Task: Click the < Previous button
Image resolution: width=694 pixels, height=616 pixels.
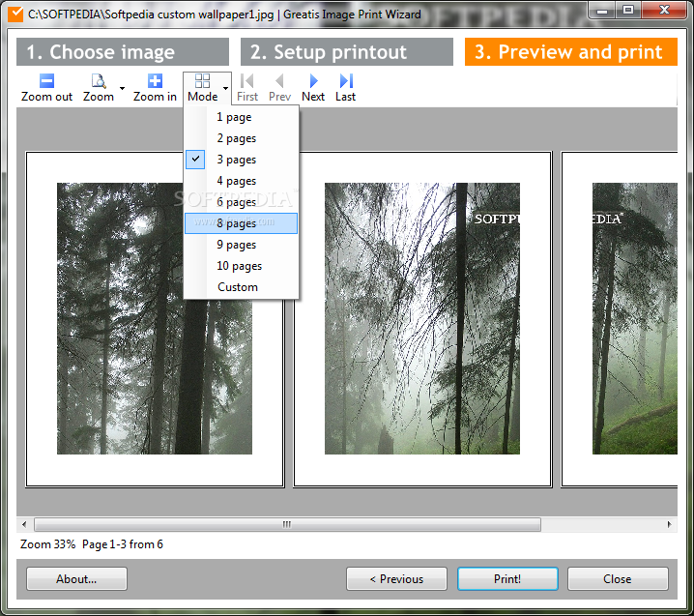Action: coord(396,579)
